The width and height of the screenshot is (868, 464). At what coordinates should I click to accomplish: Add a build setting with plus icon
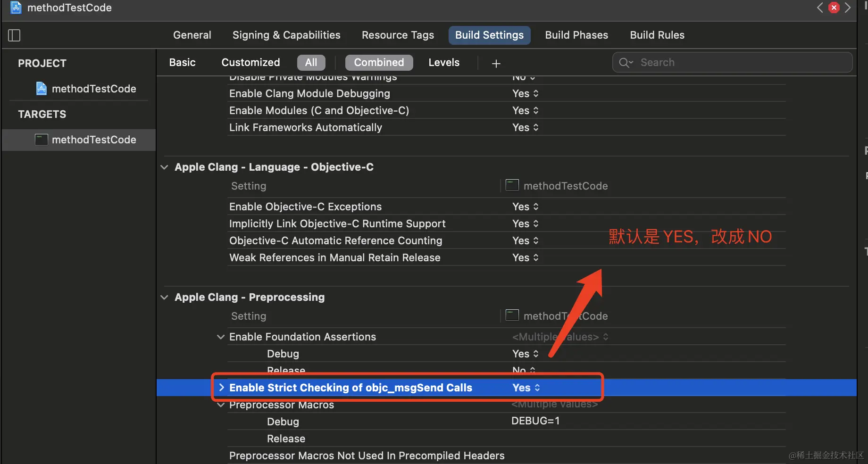pos(496,63)
